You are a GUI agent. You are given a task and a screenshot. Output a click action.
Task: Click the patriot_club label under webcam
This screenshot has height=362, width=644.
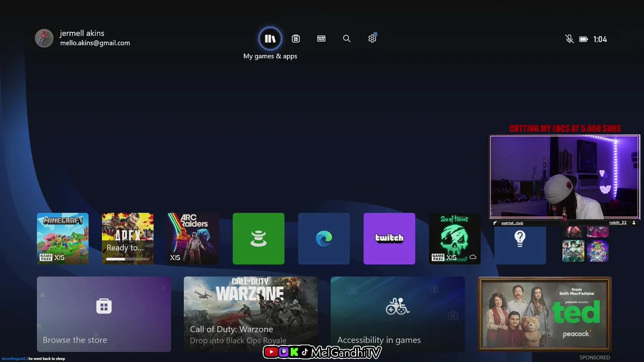[x=512, y=223]
